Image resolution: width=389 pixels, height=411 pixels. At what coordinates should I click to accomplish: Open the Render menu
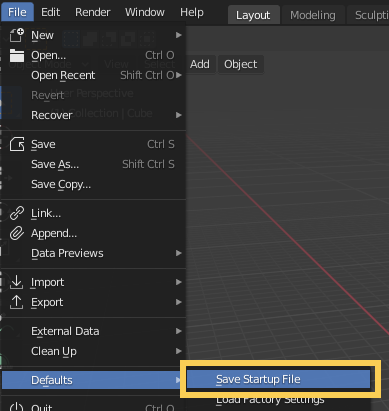coord(93,12)
